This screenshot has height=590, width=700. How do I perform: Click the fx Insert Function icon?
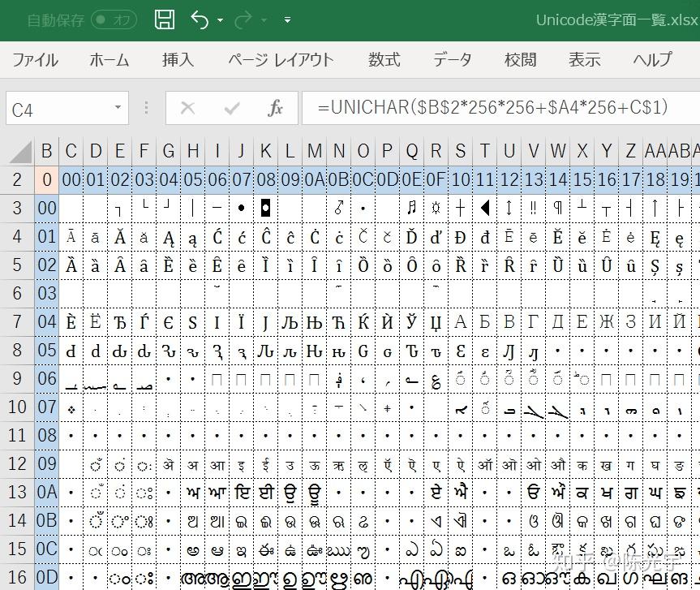click(274, 107)
